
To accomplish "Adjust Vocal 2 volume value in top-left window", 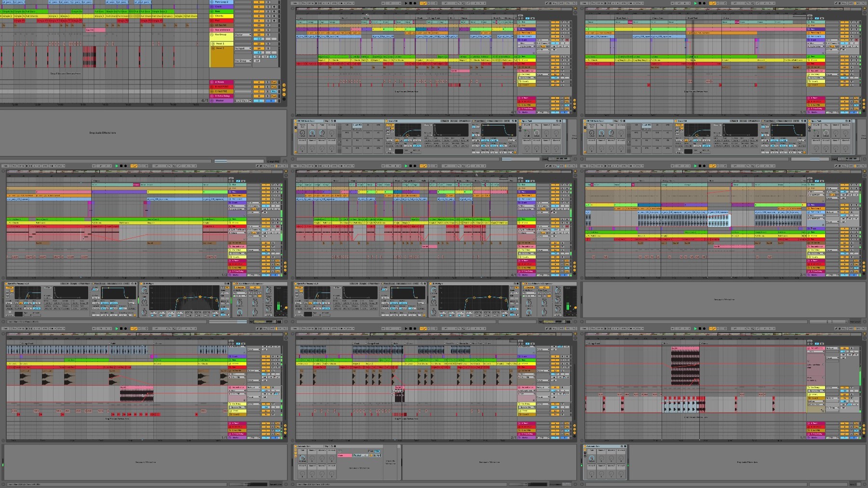I will tap(259, 53).
